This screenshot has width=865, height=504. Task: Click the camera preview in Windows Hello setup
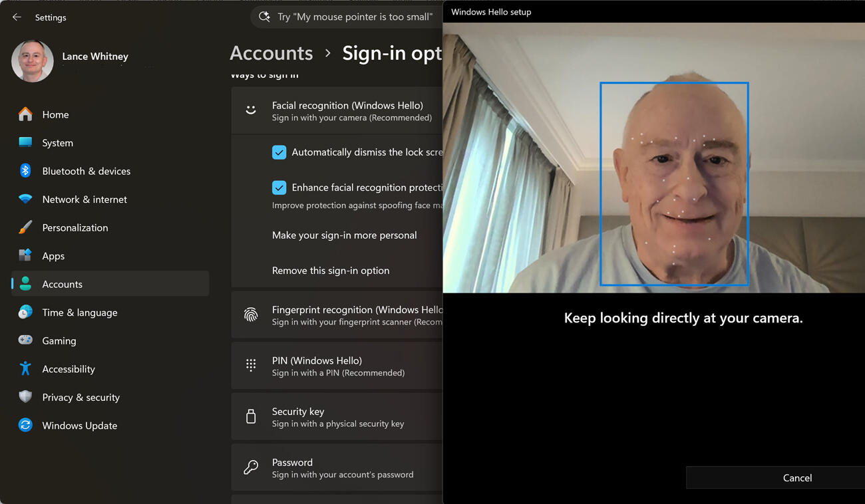654,158
